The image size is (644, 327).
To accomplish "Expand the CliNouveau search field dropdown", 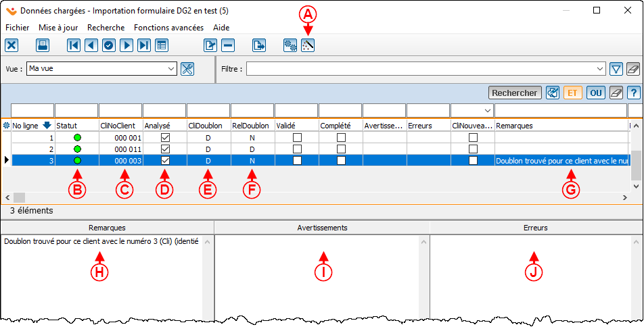I will (487, 110).
